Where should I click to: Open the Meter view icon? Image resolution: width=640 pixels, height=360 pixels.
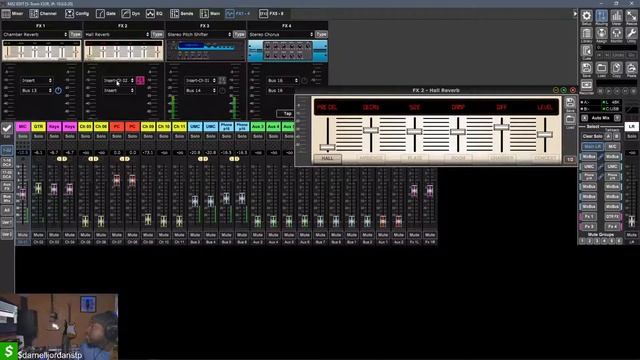pos(616,16)
